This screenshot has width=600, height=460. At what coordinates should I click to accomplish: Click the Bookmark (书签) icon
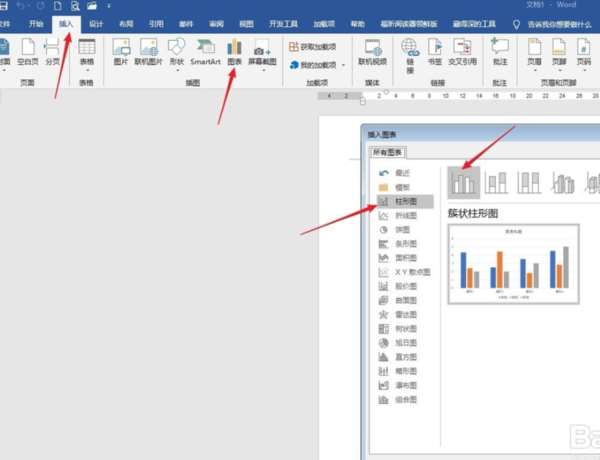(435, 52)
